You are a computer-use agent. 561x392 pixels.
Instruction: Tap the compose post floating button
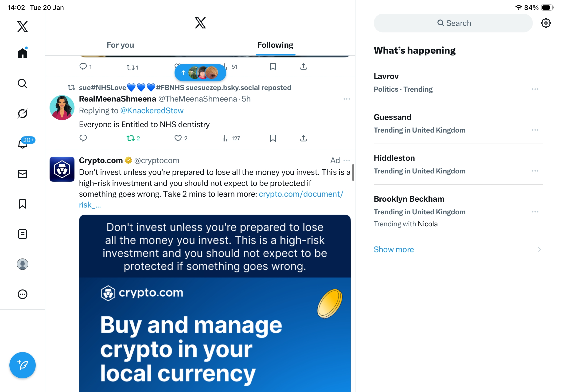pos(23,365)
